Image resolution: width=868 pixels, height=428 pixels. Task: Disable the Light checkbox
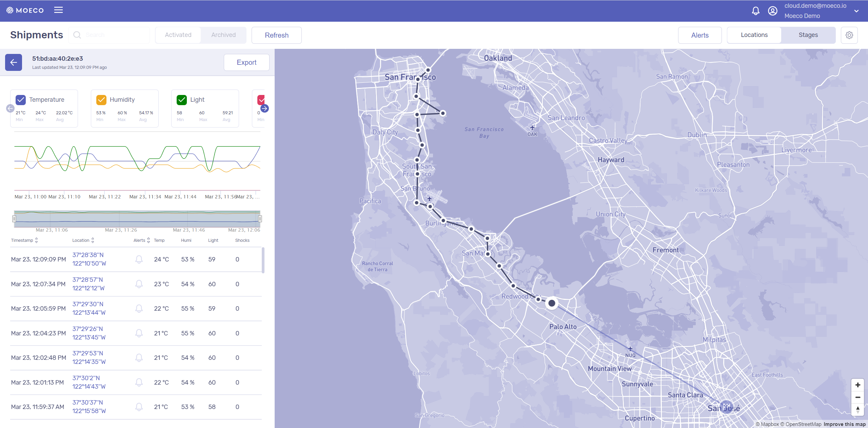click(x=182, y=100)
